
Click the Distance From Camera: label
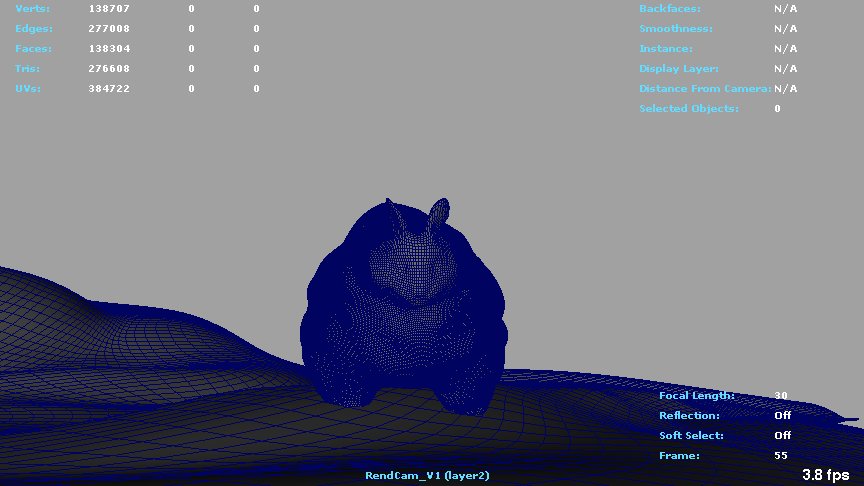point(705,88)
